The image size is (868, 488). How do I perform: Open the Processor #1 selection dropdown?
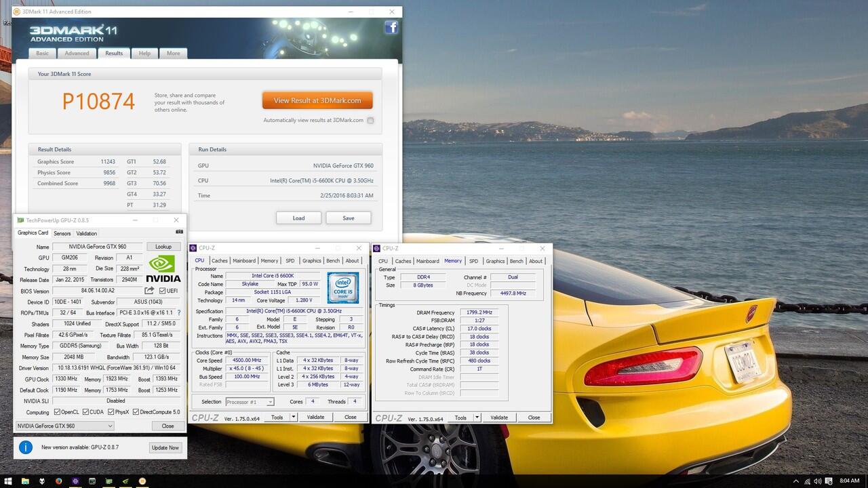click(x=250, y=402)
